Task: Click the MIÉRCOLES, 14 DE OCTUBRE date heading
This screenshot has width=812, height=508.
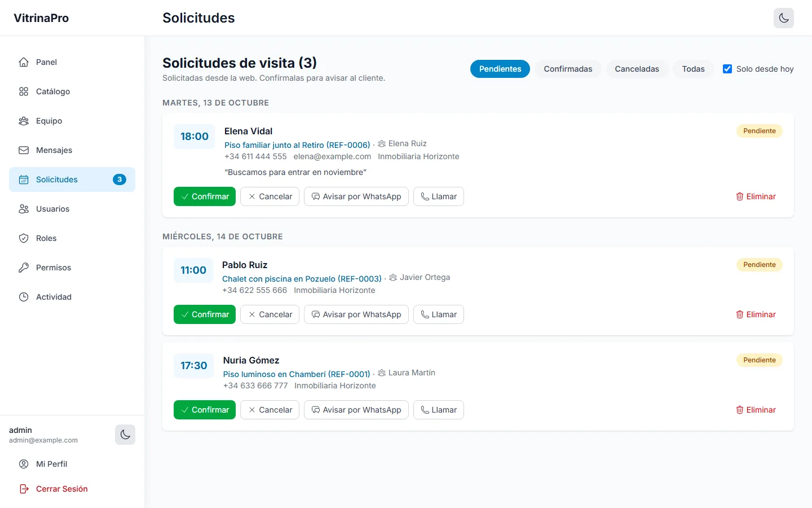Action: [223, 237]
